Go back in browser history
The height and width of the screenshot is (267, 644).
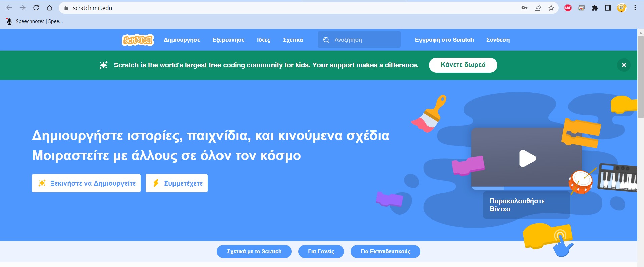coord(9,8)
